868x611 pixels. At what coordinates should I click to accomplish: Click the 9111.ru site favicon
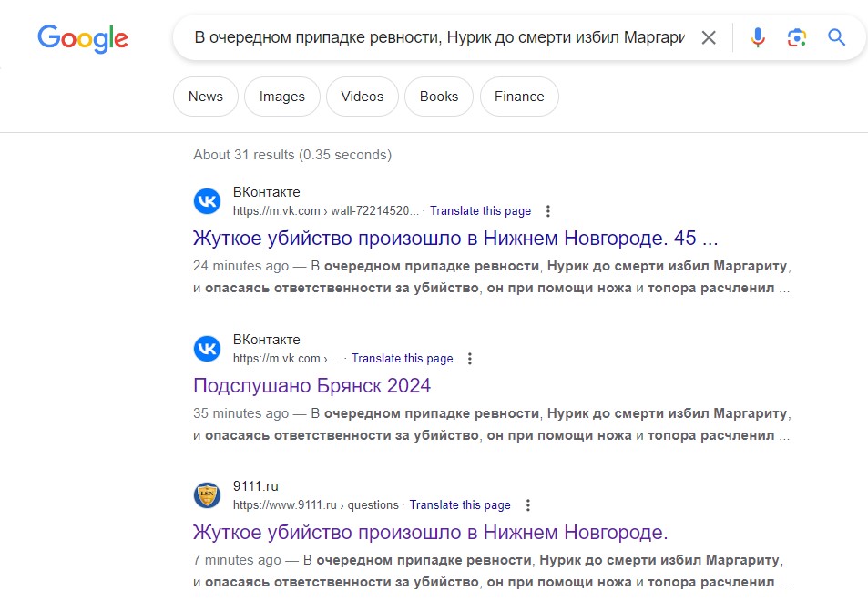(207, 494)
